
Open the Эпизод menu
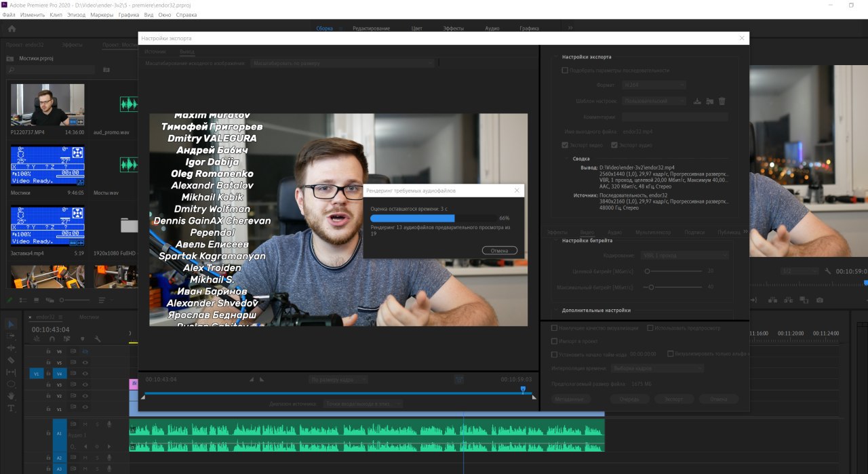[77, 14]
